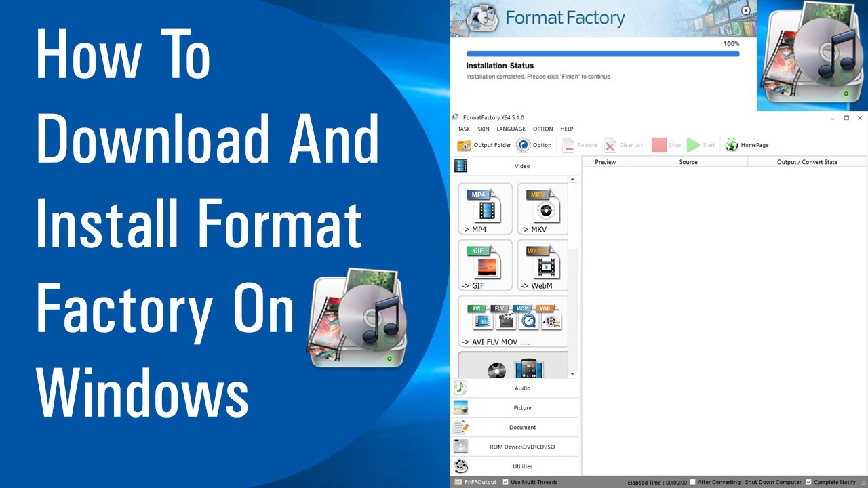Collapse the Video category header
868x488 pixels.
pyautogui.click(x=515, y=166)
